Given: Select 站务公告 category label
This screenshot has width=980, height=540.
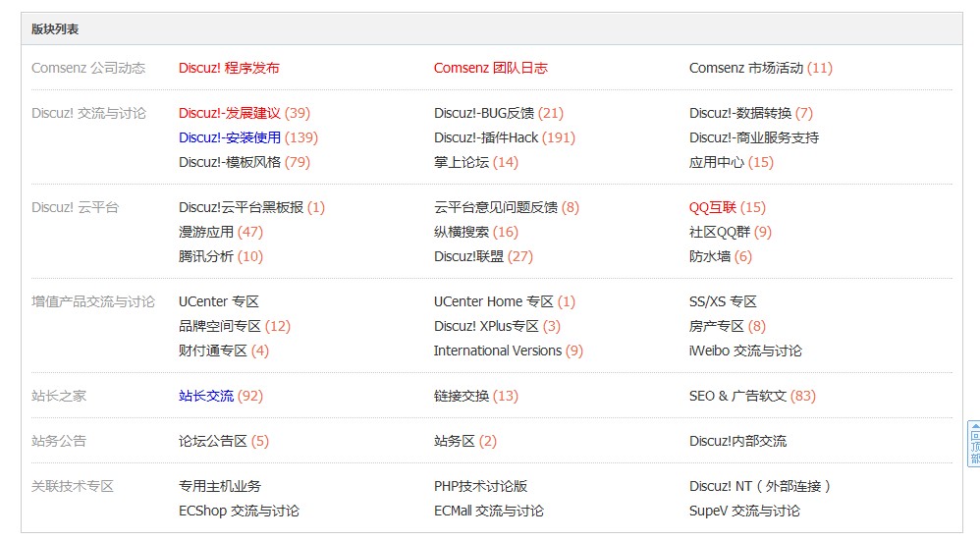Looking at the screenshot, I should pyautogui.click(x=59, y=441).
